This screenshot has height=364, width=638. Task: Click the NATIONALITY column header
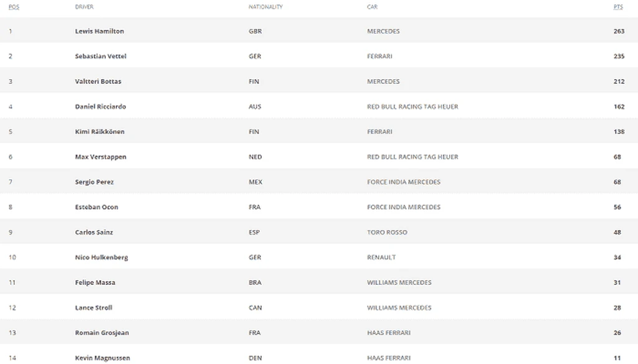[x=265, y=7]
